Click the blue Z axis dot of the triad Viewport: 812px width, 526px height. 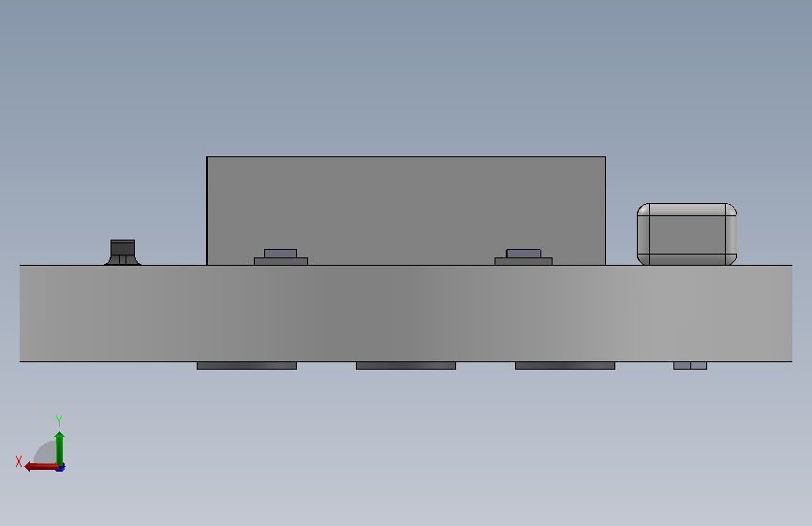coord(61,469)
